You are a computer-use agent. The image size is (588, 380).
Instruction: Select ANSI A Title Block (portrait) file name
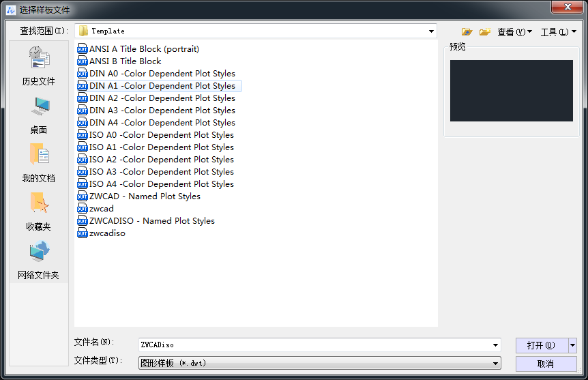click(x=145, y=48)
